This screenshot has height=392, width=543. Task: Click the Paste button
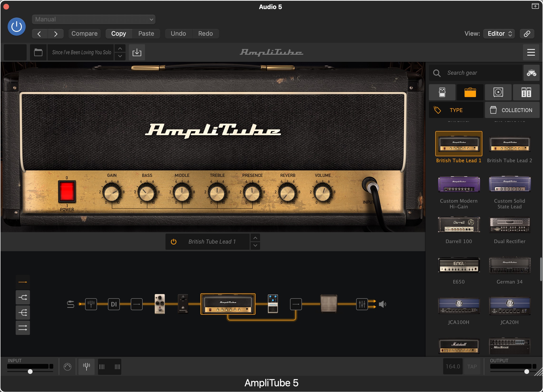146,34
